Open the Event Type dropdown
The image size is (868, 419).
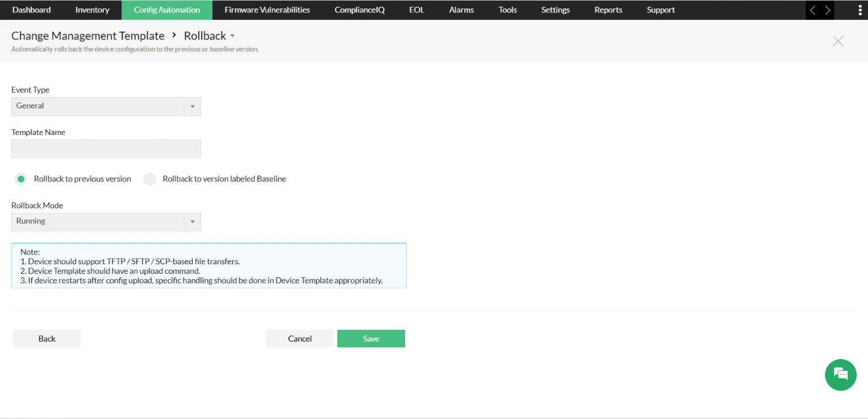(x=106, y=106)
